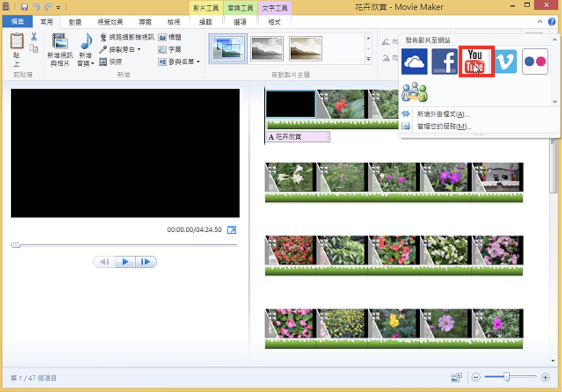Cut the selection with the scissors icon
The width and height of the screenshot is (562, 392).
point(34,37)
